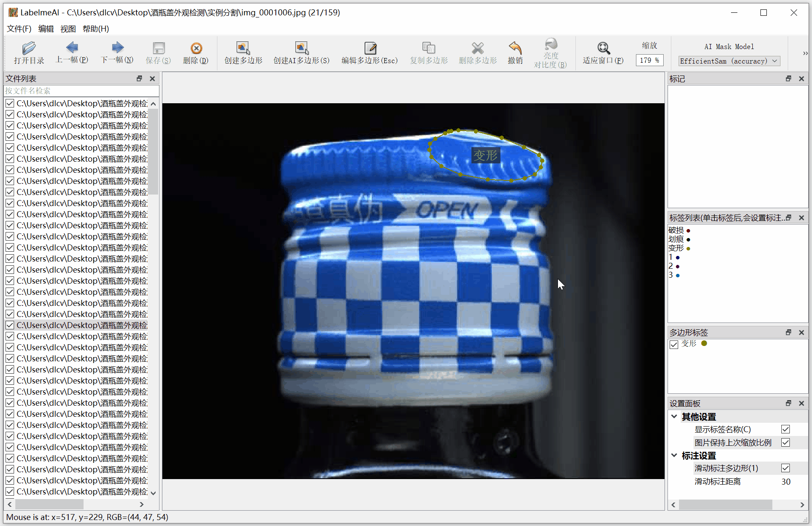
Task: Collapse the 其他设置 settings group
Action: 674,416
